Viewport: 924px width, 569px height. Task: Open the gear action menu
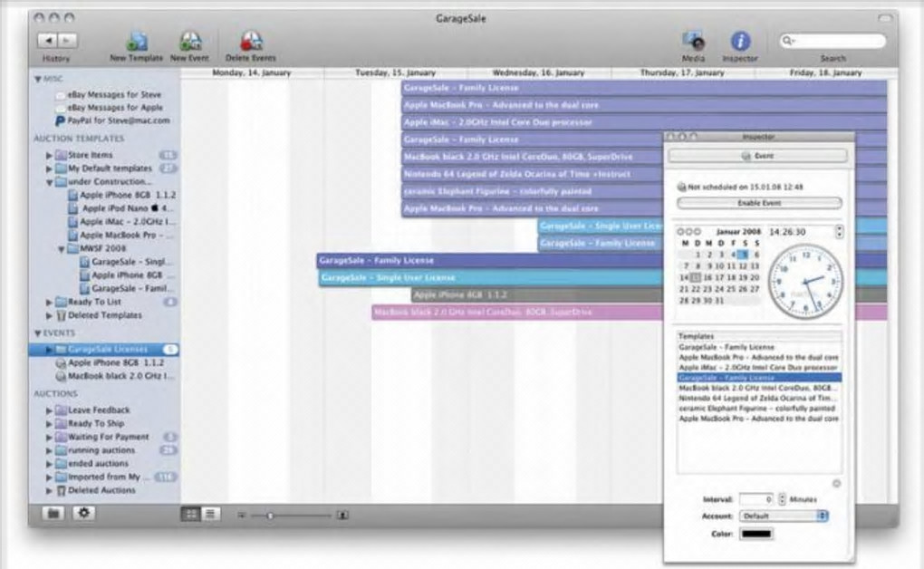pyautogui.click(x=83, y=514)
